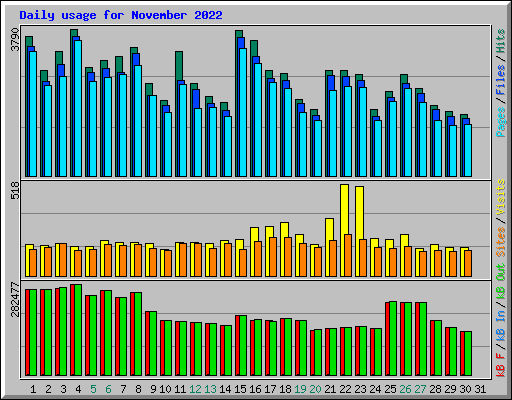The height and width of the screenshot is (400, 512).
Task: Click the 'Daily usage for November 2022' title
Action: pos(121,15)
